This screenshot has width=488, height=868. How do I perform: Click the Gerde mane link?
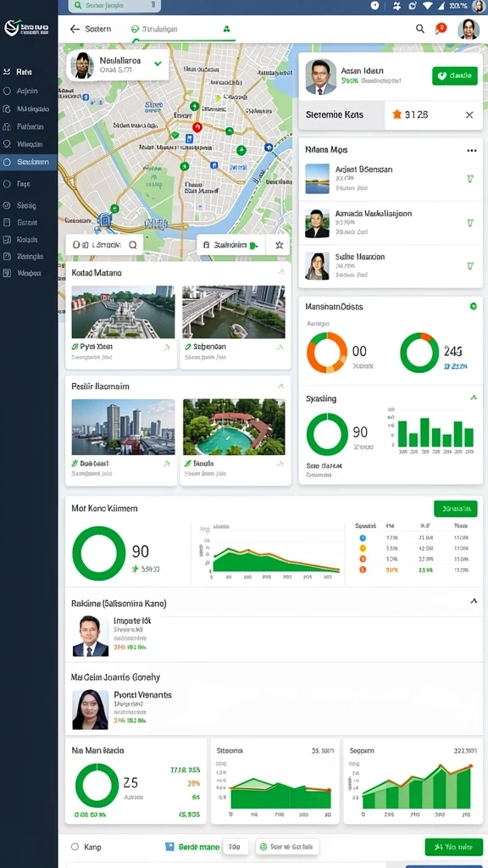(199, 847)
